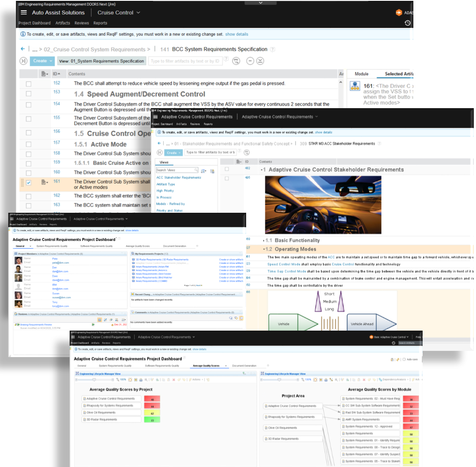Open Reports menu in Auto Assist Solutions window
The image size is (476, 467).
pos(100,23)
